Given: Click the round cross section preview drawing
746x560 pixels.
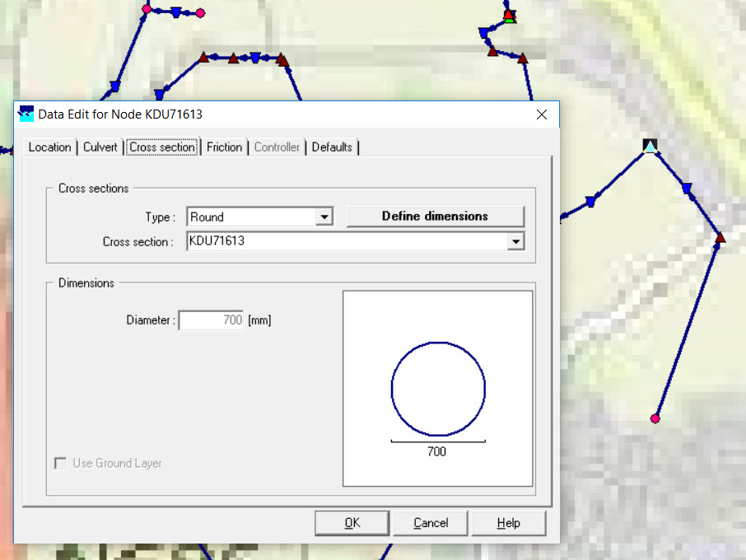Looking at the screenshot, I should point(437,389).
